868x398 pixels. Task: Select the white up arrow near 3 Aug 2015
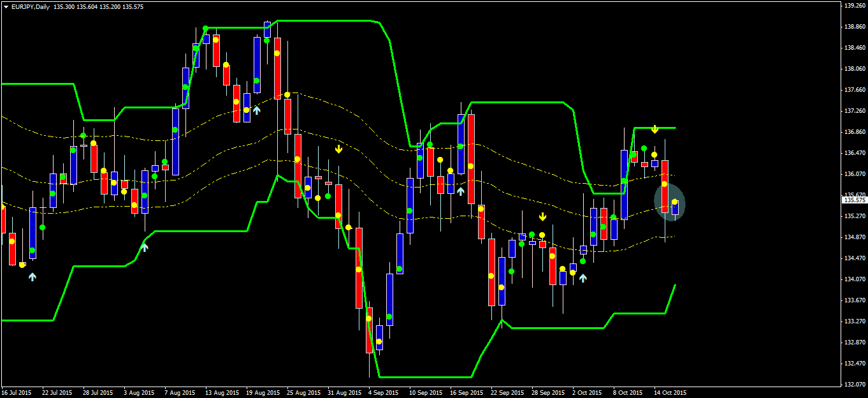pos(145,247)
